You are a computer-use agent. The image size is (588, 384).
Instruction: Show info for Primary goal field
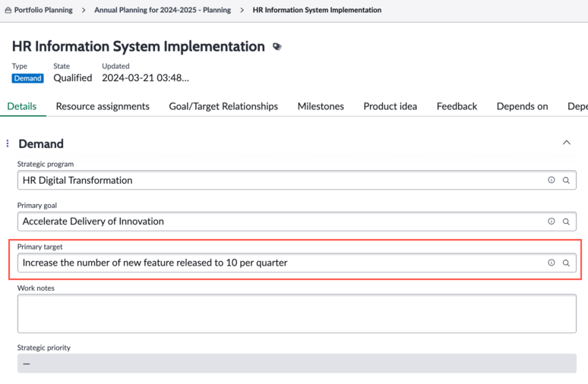552,221
